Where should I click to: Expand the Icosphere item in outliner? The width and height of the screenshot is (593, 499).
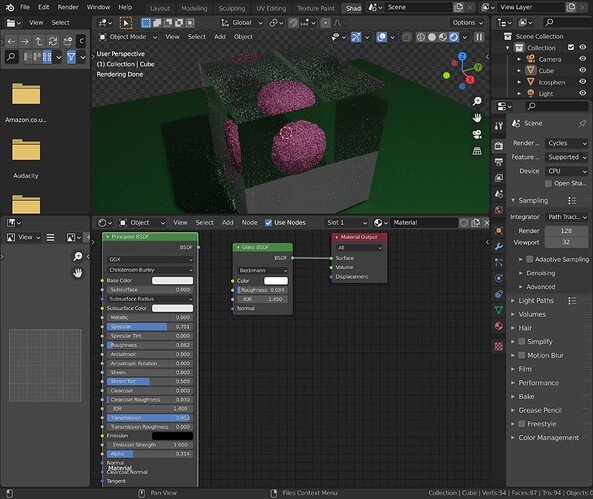519,82
